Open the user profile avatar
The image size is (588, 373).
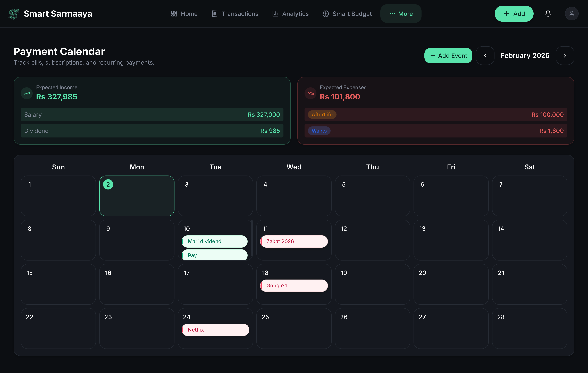coord(572,14)
